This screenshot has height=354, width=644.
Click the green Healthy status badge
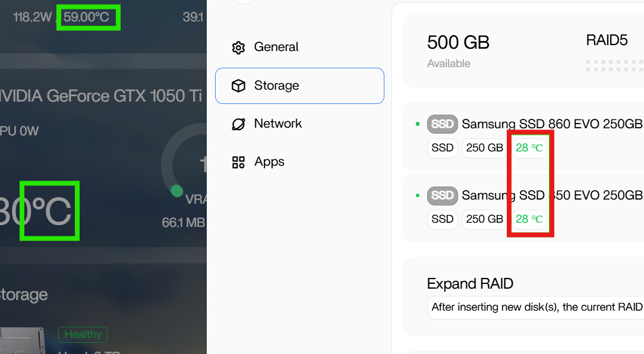point(83,334)
